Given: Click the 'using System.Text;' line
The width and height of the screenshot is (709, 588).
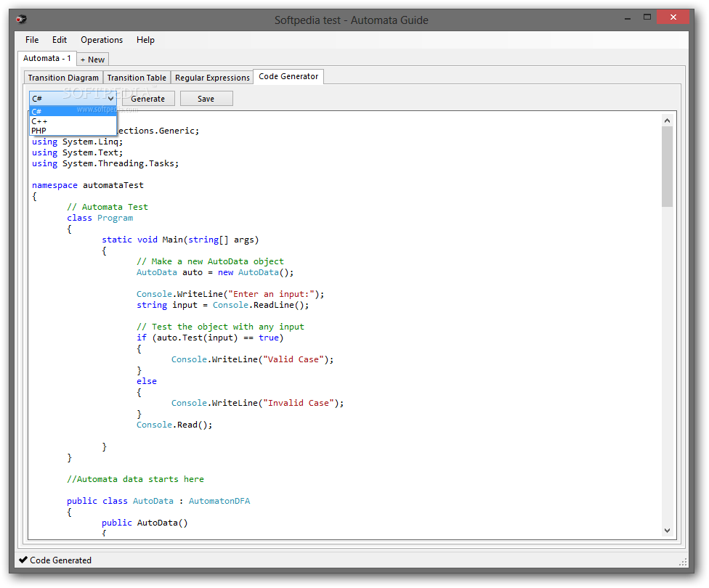Looking at the screenshot, I should 77,152.
